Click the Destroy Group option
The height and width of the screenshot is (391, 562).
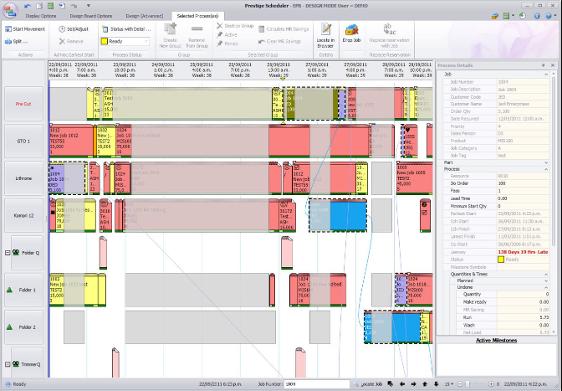[x=235, y=26]
